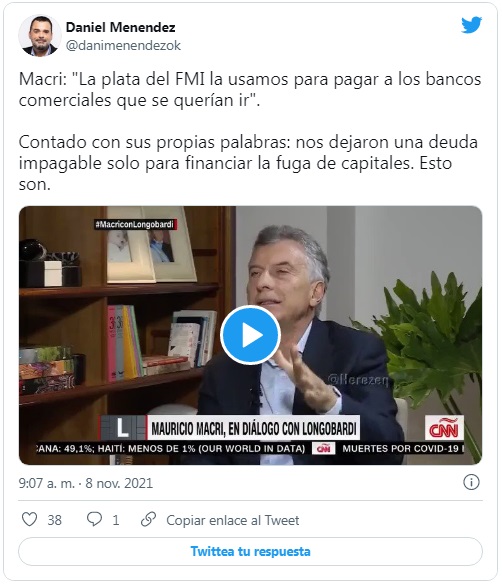
Task: Click Copiar enlace al Tweet
Action: pyautogui.click(x=233, y=520)
